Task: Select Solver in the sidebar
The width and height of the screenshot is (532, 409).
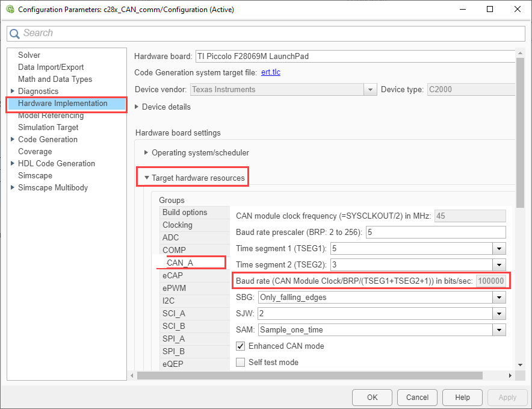Action: (x=29, y=55)
